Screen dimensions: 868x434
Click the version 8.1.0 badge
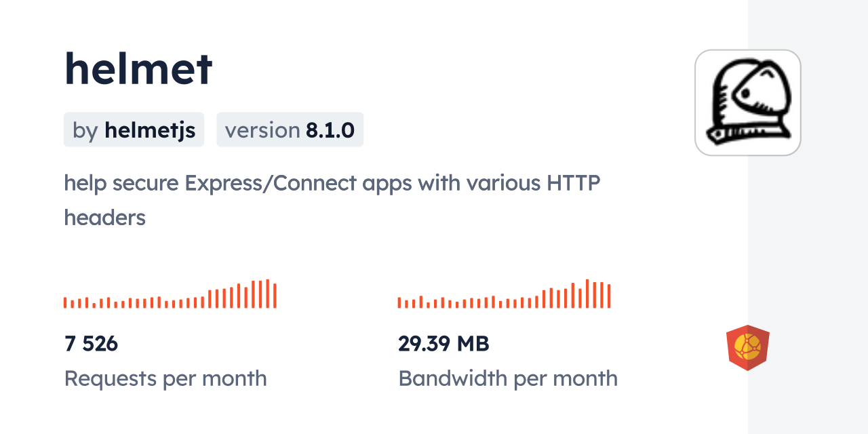tap(290, 130)
